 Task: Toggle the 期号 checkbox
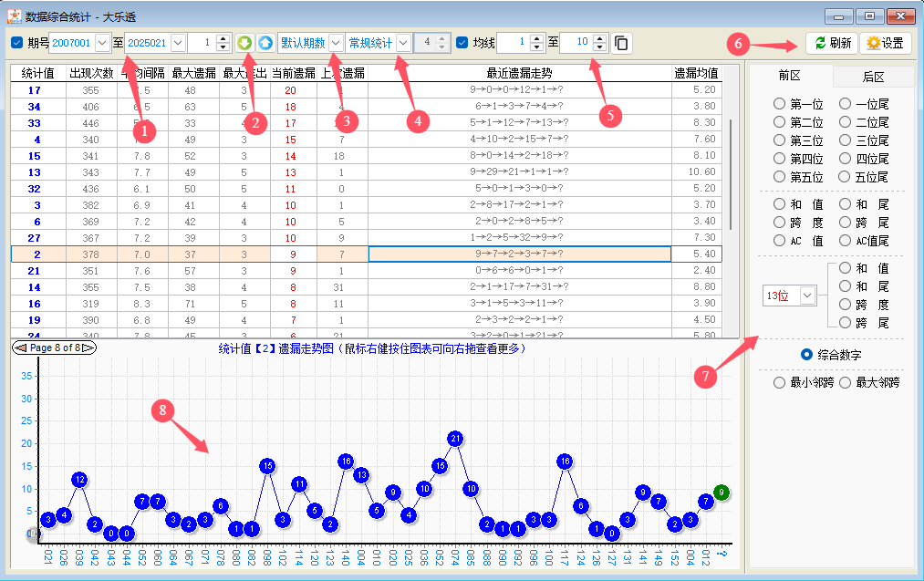(x=17, y=43)
